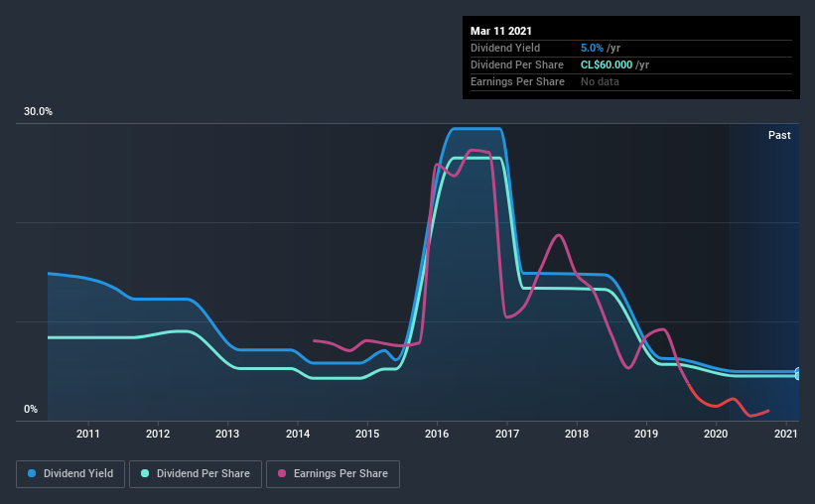Toggle the Earnings Per Share legend button

333,474
